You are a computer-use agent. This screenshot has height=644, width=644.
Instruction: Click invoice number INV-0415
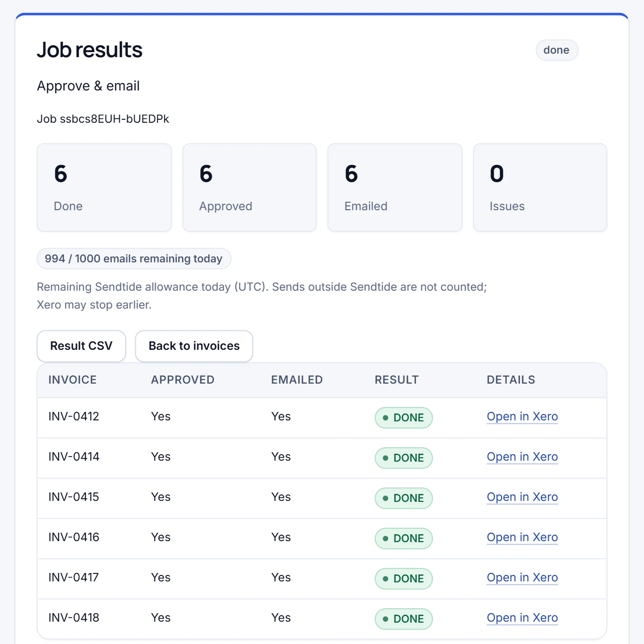[74, 497]
